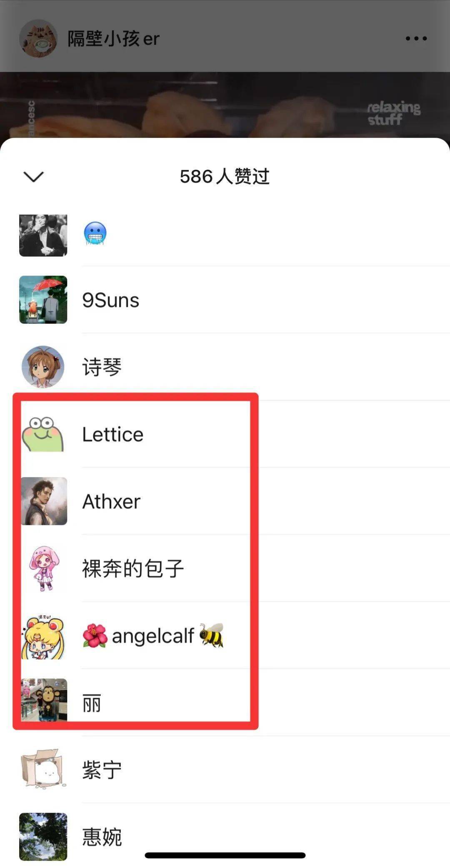Tap the 9Suns red umbrella avatar
The width and height of the screenshot is (450, 868).
coord(43,300)
